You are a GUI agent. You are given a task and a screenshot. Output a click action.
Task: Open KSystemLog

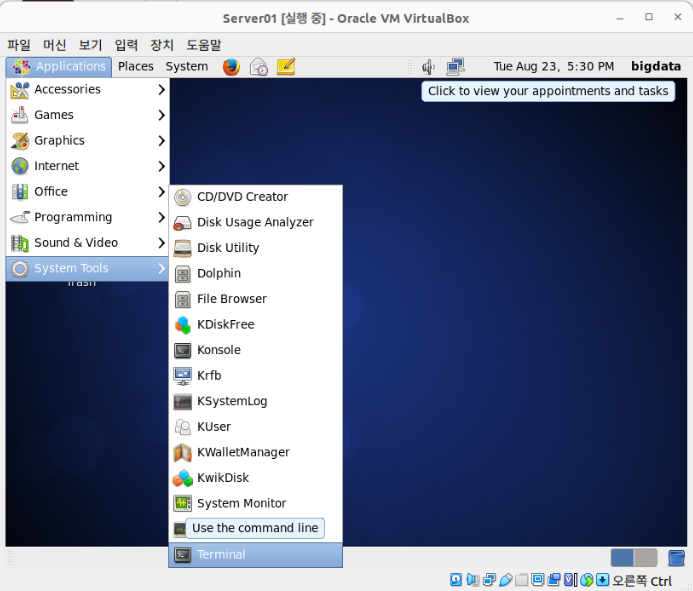point(255,401)
